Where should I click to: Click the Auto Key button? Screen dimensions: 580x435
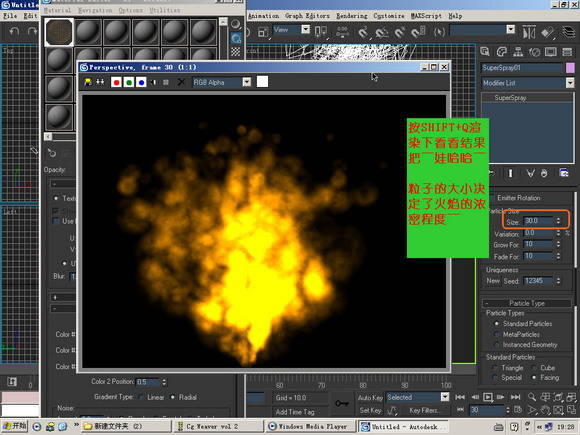370,398
